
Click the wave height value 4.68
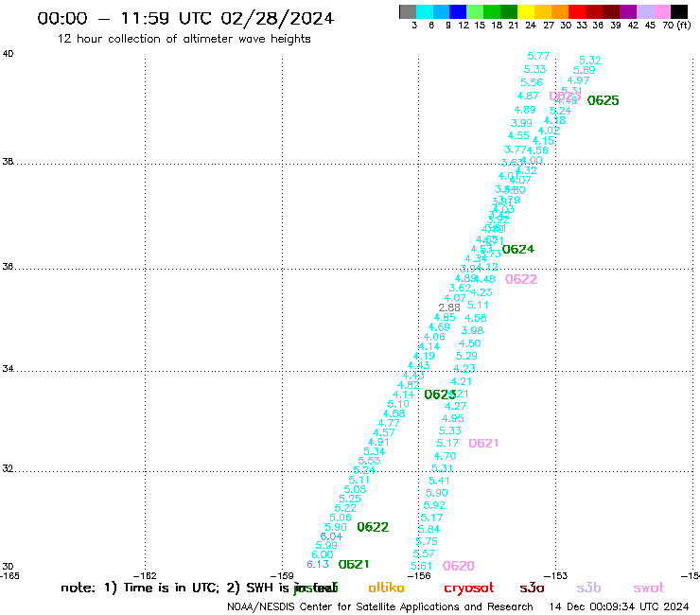coord(394,414)
